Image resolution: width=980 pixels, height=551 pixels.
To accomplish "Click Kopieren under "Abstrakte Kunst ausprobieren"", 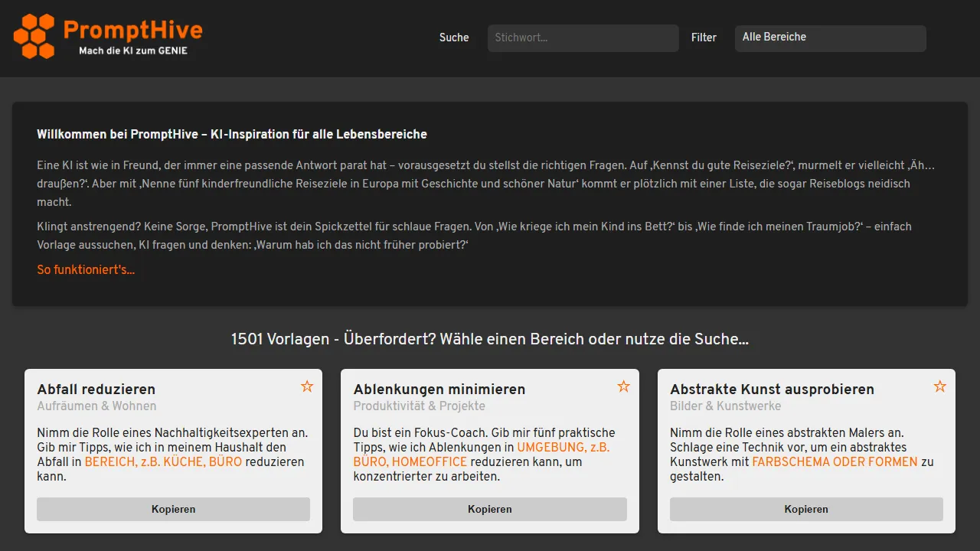I will (806, 509).
